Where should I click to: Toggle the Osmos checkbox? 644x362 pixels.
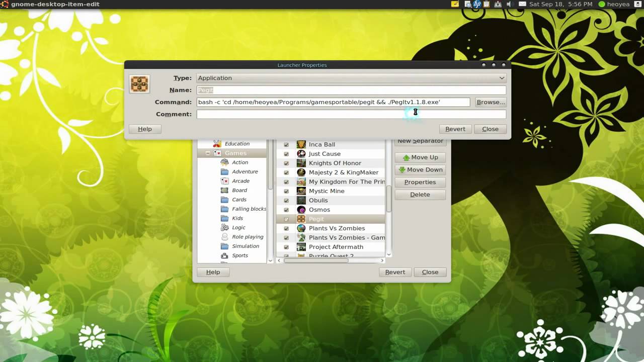click(x=286, y=210)
